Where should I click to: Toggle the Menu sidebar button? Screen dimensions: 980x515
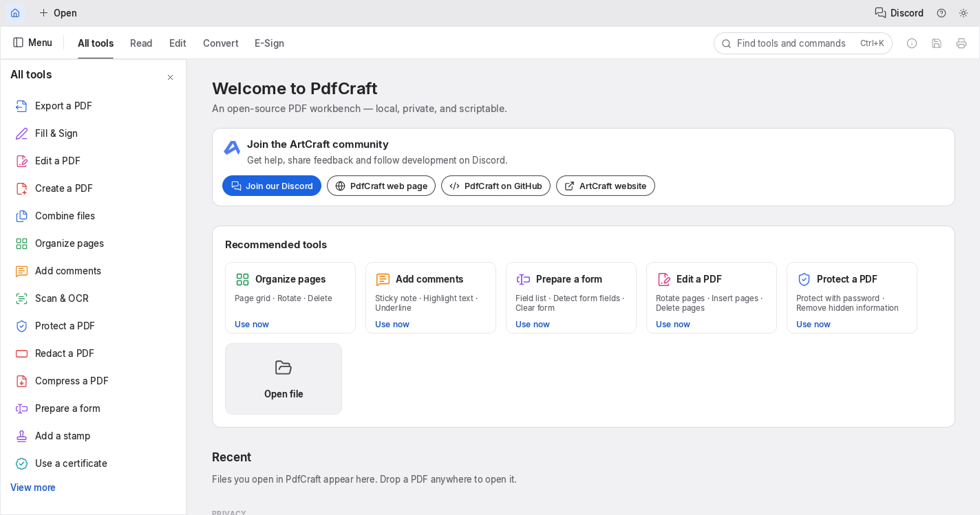[x=32, y=43]
